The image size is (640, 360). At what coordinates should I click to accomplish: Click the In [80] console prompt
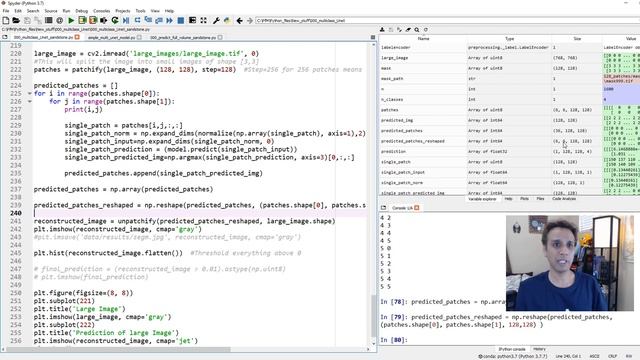(394, 340)
